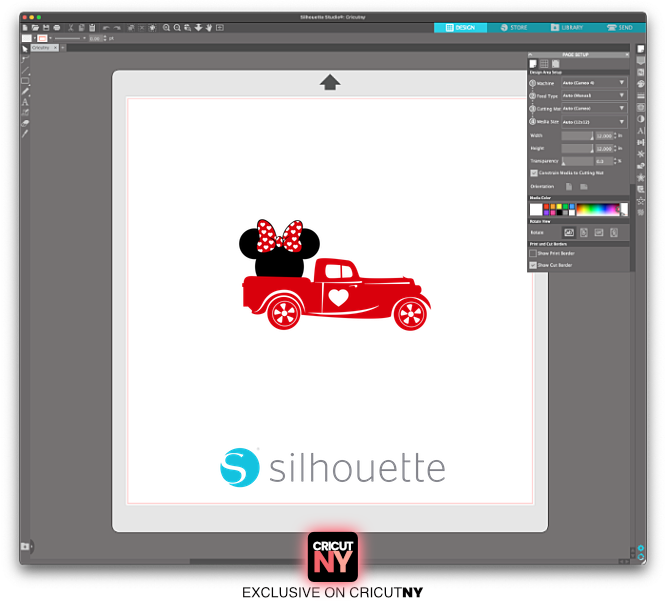Open the Feed Type dropdown
The image size is (665, 604).
594,95
